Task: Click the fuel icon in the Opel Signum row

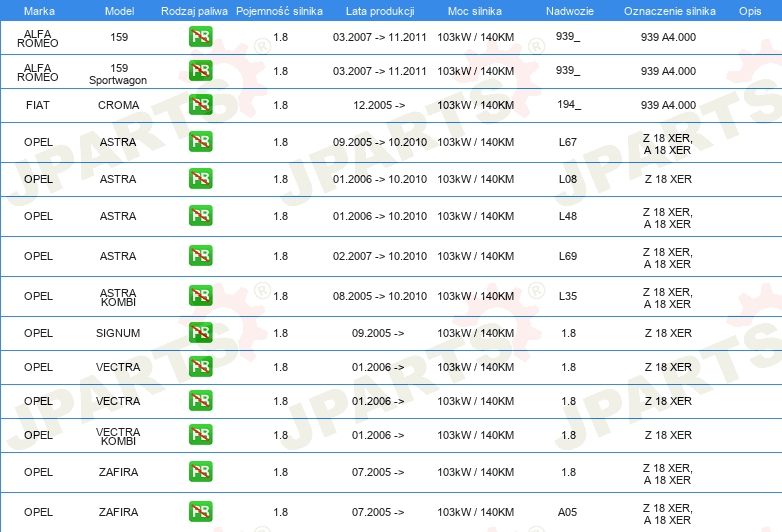Action: 200,333
